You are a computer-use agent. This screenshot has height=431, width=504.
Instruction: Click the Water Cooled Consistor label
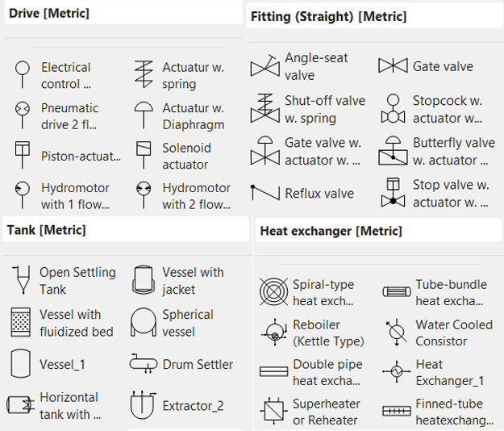pyautogui.click(x=454, y=333)
